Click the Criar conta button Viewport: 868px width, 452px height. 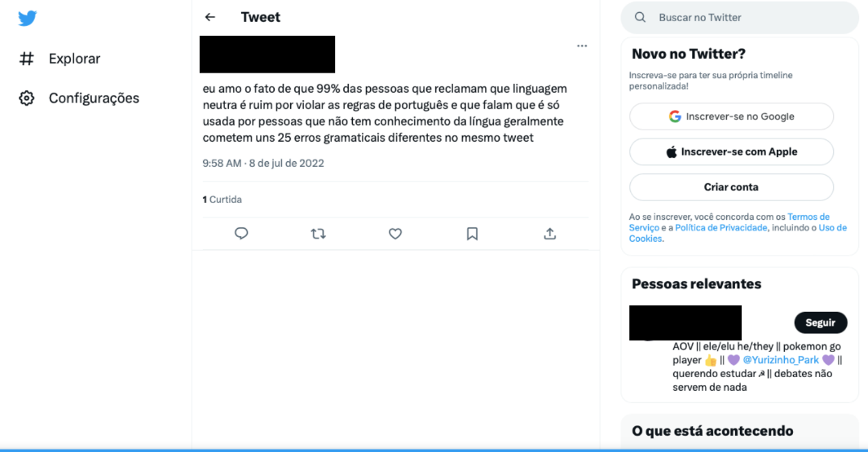click(x=731, y=187)
